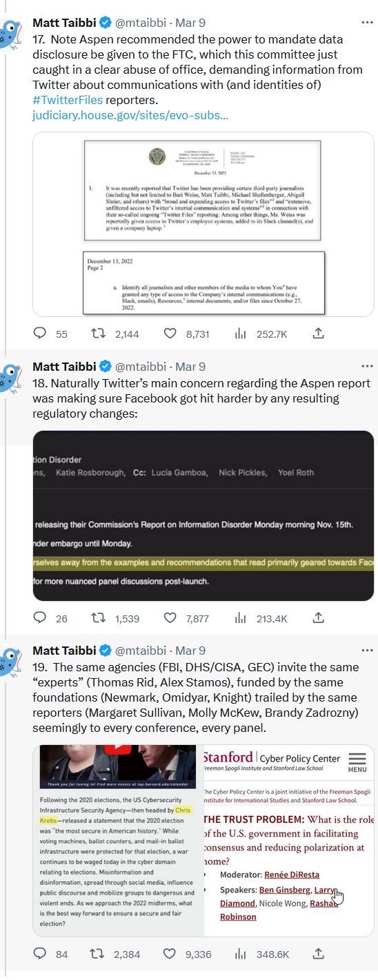This screenshot has height=980, width=378.
Task: Share tweet 19 about agencies and experts
Action: pyautogui.click(x=319, y=954)
